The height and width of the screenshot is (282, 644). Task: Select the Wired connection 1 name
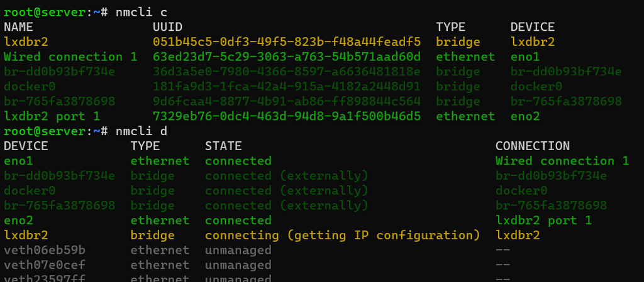point(70,57)
